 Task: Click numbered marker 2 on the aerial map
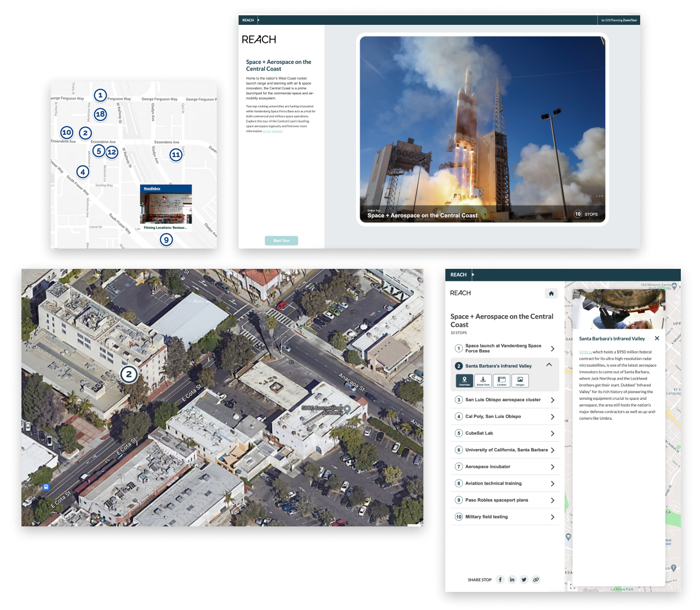129,373
